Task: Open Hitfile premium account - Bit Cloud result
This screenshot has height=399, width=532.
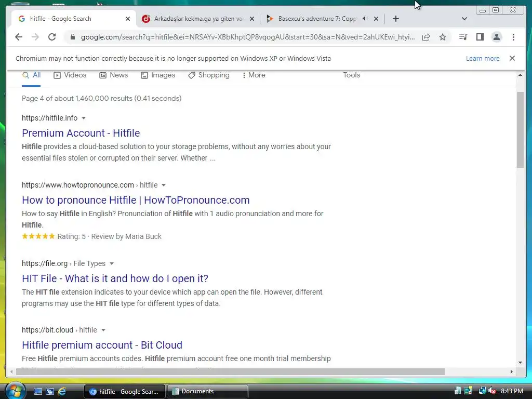Action: pos(102,345)
